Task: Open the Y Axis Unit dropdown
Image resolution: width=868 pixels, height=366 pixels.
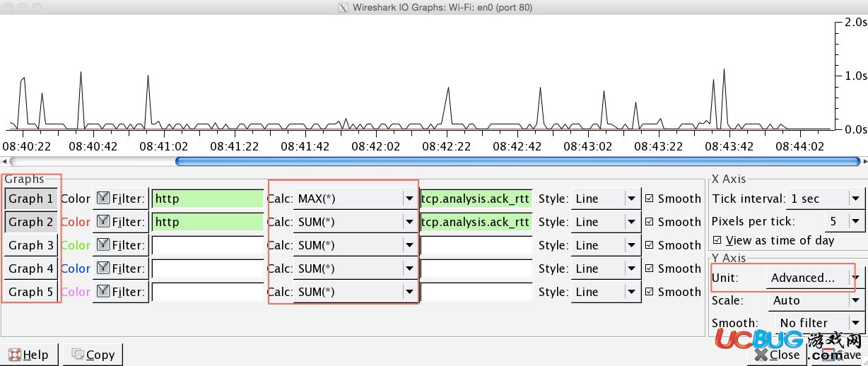Action: pos(814,278)
